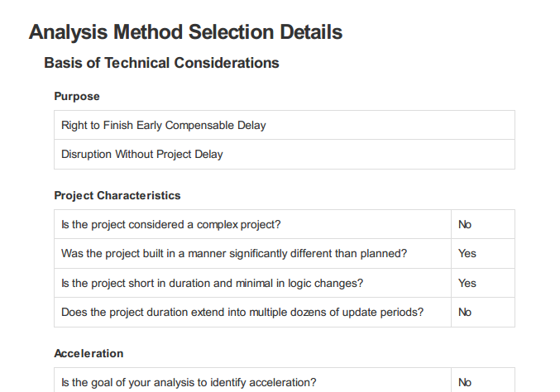Click the "Purpose" section heading

[77, 97]
